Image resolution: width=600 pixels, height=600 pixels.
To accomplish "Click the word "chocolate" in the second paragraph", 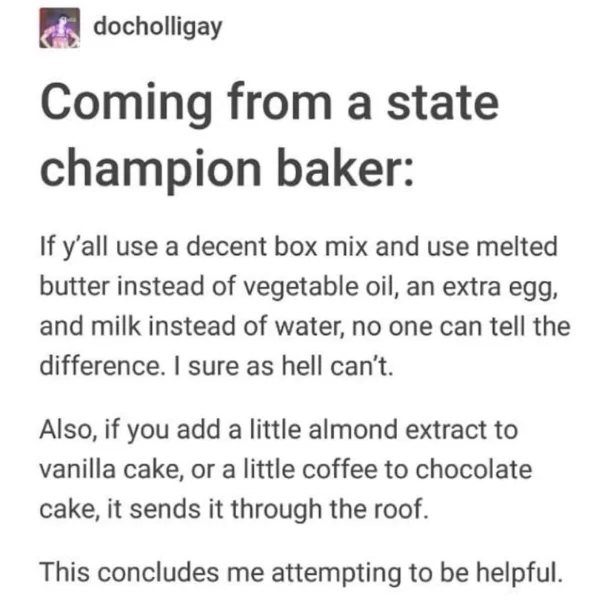I will 473,469.
